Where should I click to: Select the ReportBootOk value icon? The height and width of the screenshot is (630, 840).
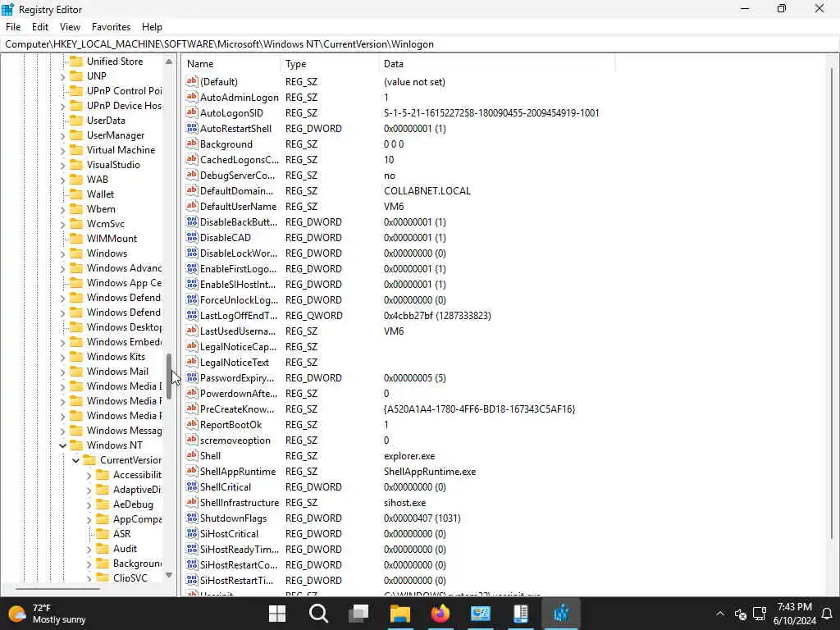click(192, 424)
